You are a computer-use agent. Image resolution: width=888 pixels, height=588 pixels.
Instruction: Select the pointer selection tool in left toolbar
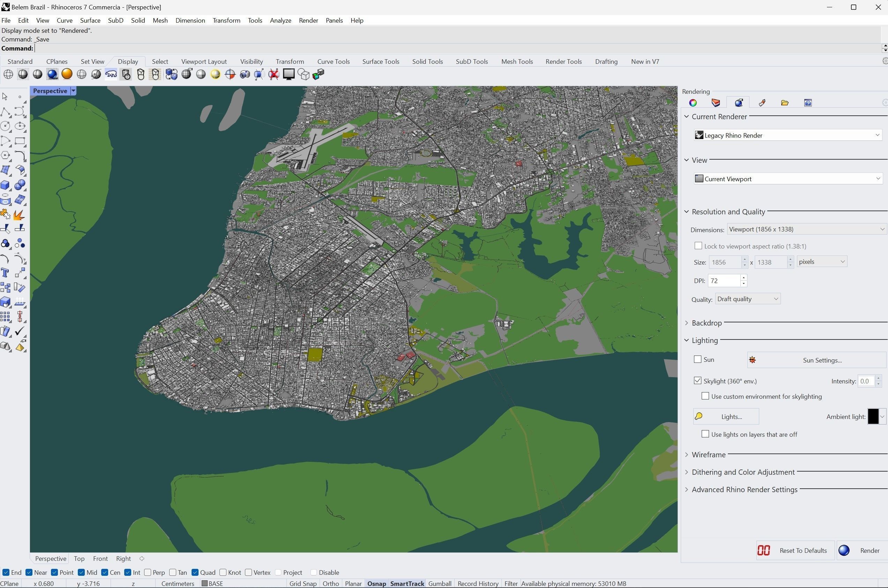coord(5,97)
